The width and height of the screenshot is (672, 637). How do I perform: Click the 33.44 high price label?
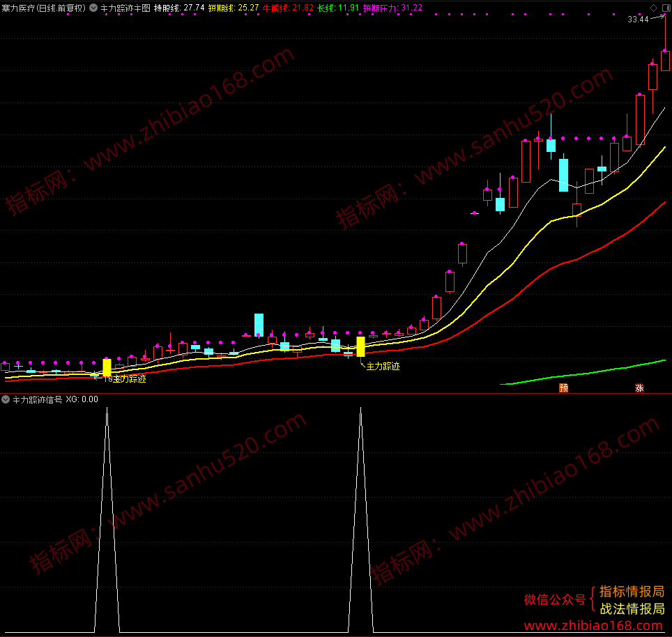point(638,20)
